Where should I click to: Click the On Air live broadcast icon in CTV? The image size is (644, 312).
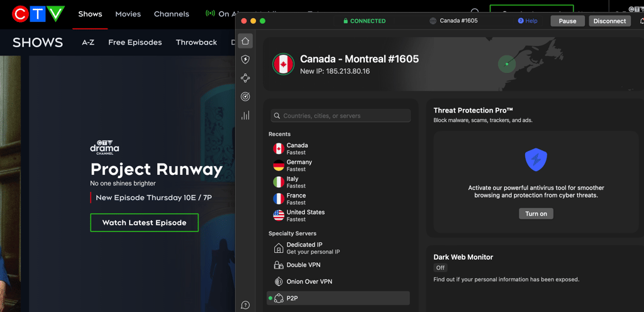(x=210, y=14)
